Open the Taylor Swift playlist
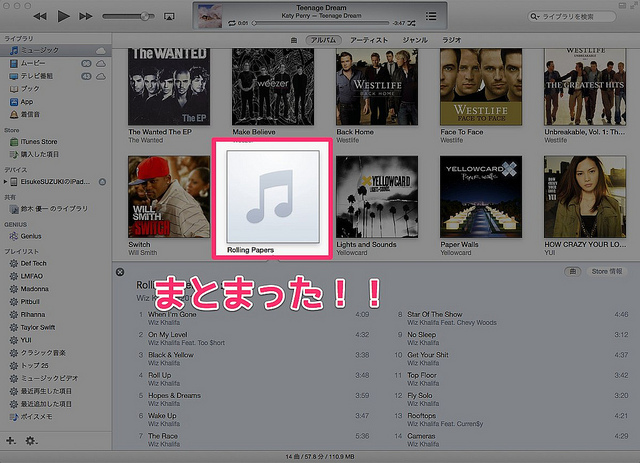 pyautogui.click(x=56, y=327)
